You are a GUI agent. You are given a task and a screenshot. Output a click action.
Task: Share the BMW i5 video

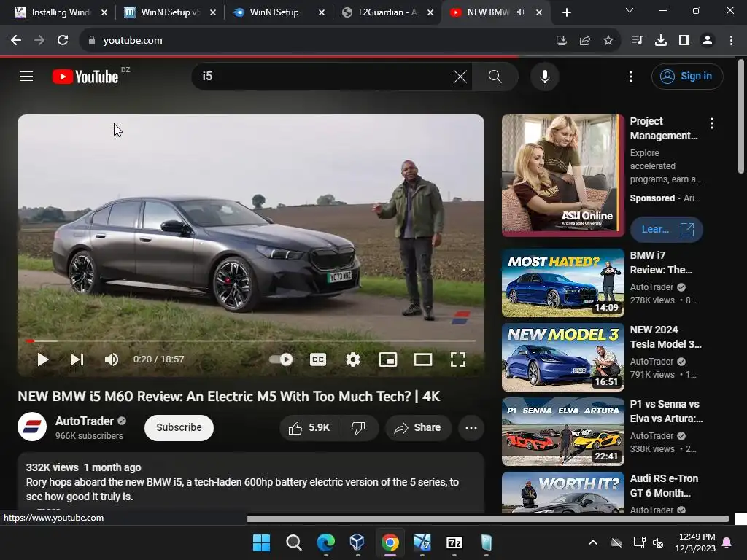pyautogui.click(x=417, y=427)
